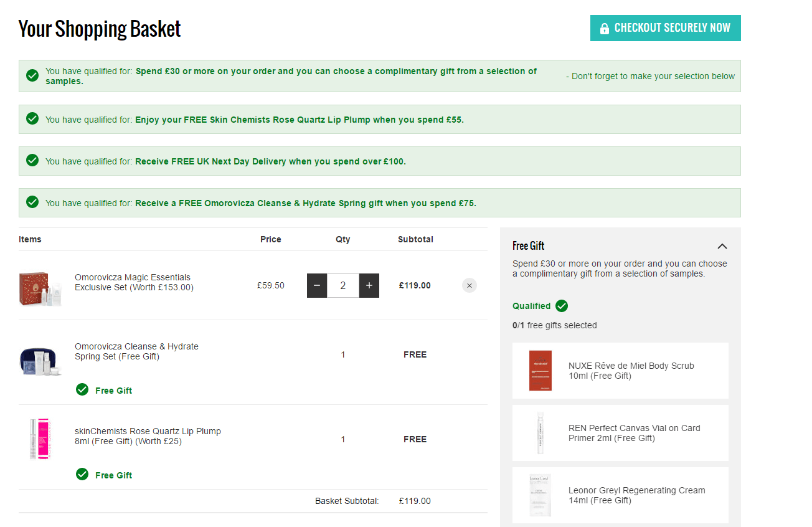Open the skinChemists Rose Quartz Lip Plump link
The image size is (812, 527).
148,436
